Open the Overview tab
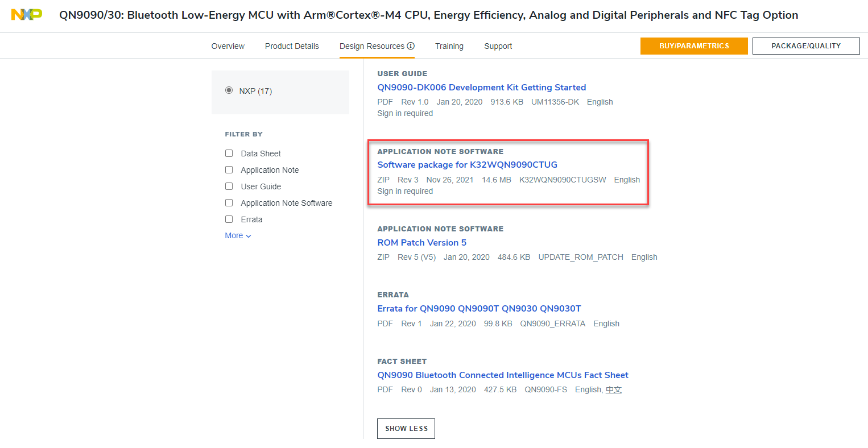Viewport: 868px width, 448px height. 228,46
